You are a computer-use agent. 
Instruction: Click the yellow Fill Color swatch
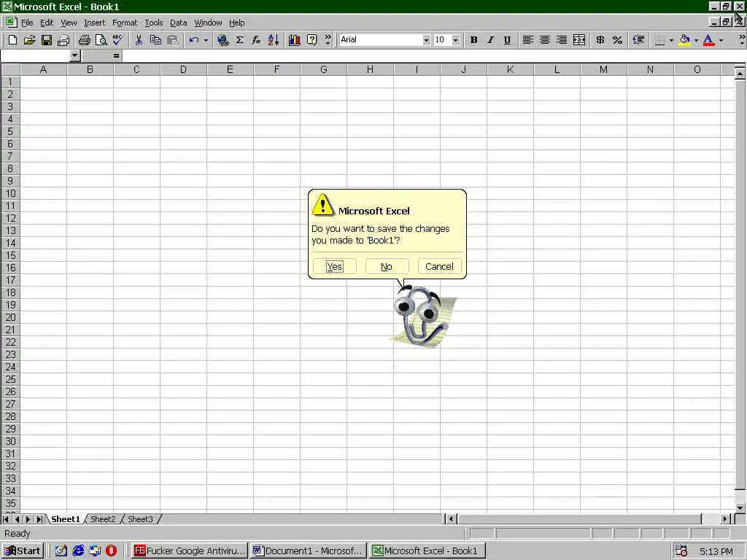coord(684,40)
